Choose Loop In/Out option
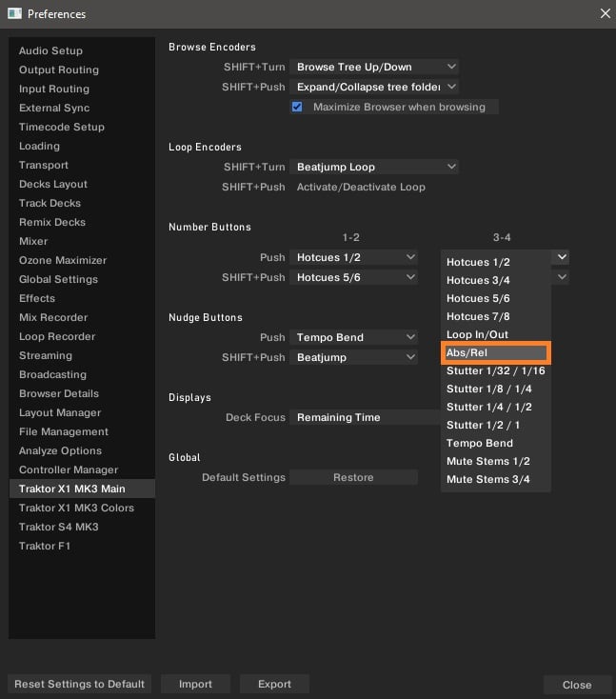The height and width of the screenshot is (699, 616). (496, 335)
